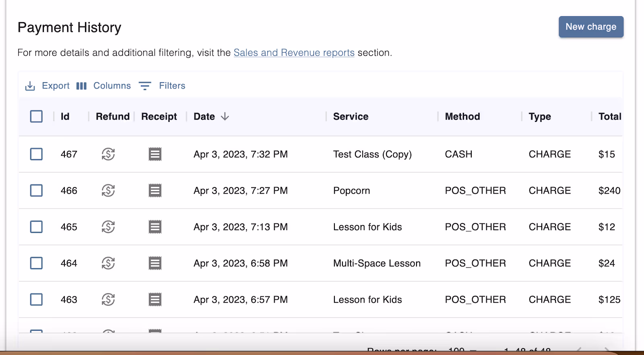Sort by the Date column header
This screenshot has height=355, width=644.
coord(204,117)
